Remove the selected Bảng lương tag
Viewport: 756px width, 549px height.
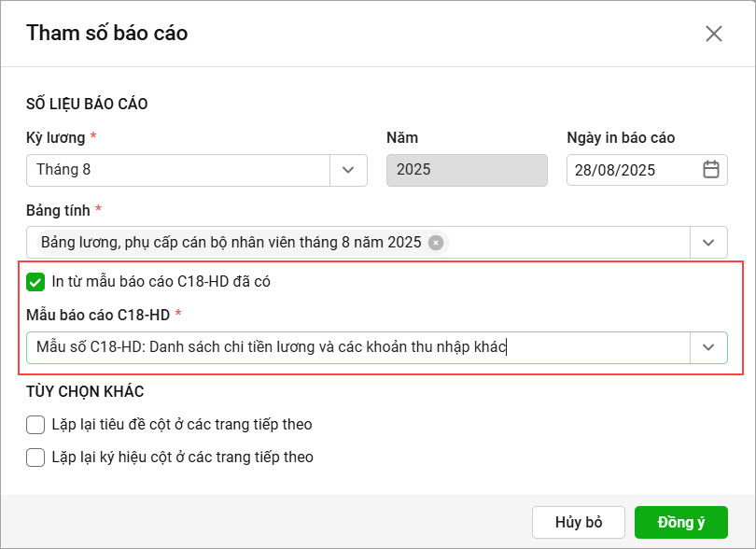tap(436, 243)
